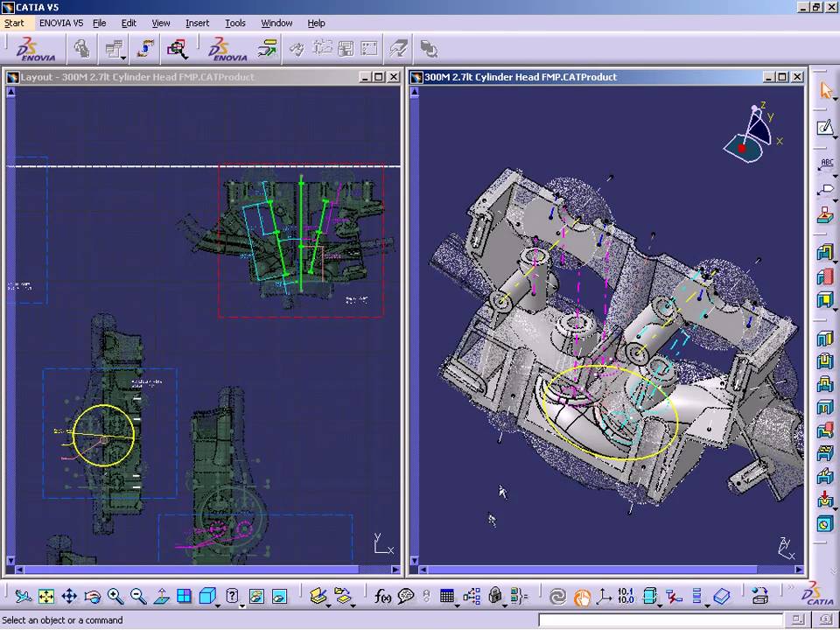Open the View menu
840x630 pixels.
(160, 23)
